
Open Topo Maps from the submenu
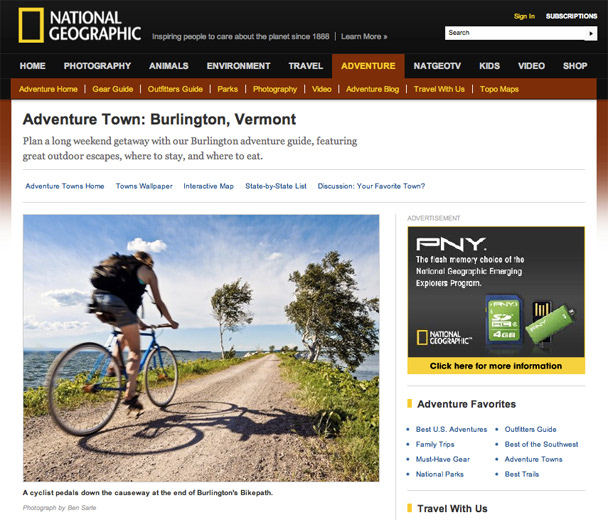coord(499,89)
